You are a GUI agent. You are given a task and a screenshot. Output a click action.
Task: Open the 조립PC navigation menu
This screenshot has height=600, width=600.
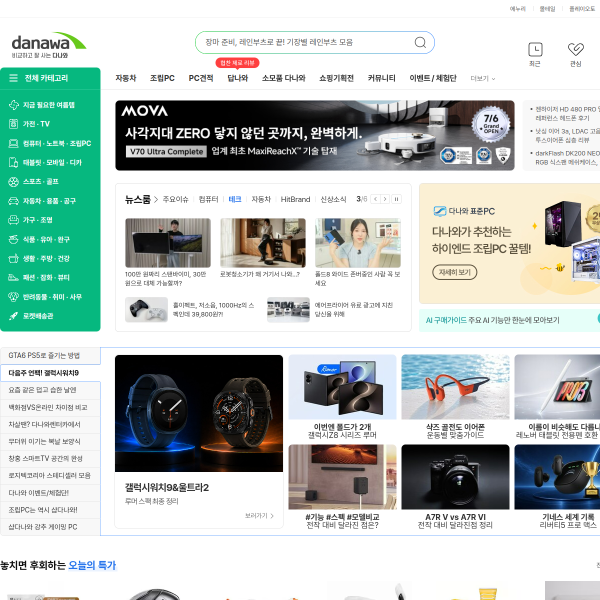(162, 78)
